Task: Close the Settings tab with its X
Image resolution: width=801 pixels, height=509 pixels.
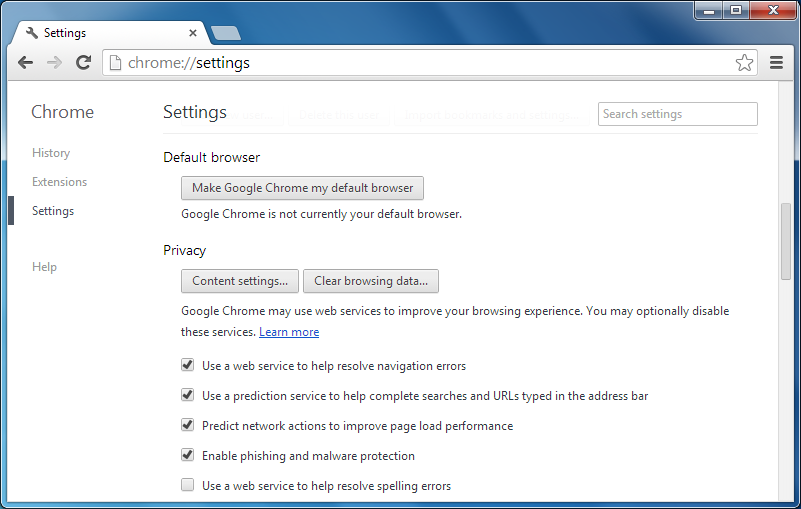Action: pyautogui.click(x=193, y=33)
